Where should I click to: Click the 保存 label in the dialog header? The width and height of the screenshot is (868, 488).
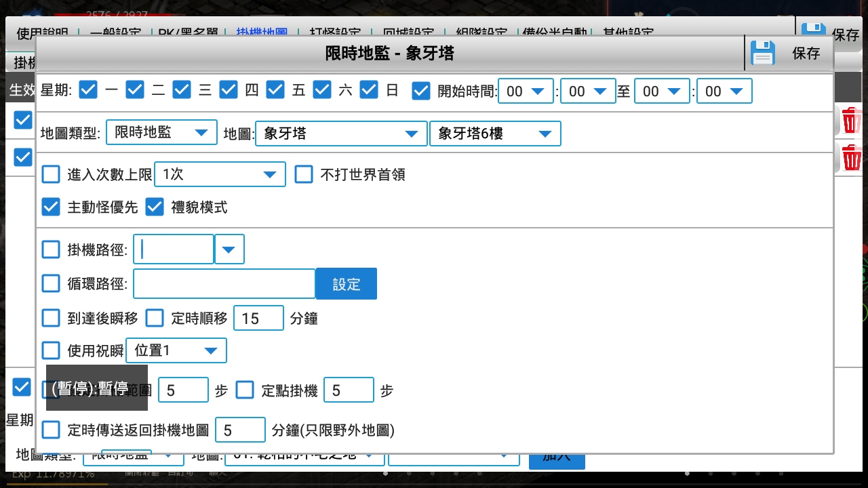click(806, 54)
